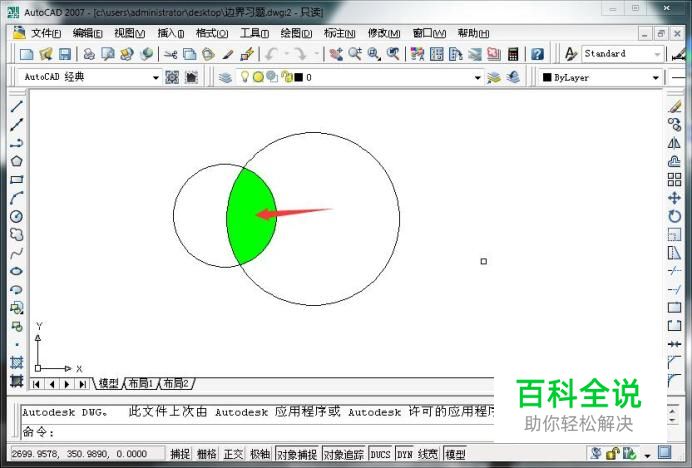Select the Polyline tool
Viewport: 692px width, 468px height.
[17, 143]
